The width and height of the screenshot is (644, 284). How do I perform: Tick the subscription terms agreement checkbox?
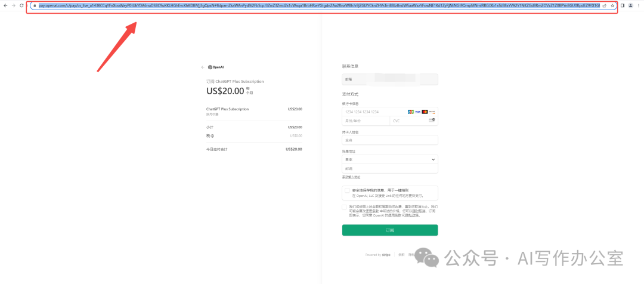pyautogui.click(x=344, y=207)
